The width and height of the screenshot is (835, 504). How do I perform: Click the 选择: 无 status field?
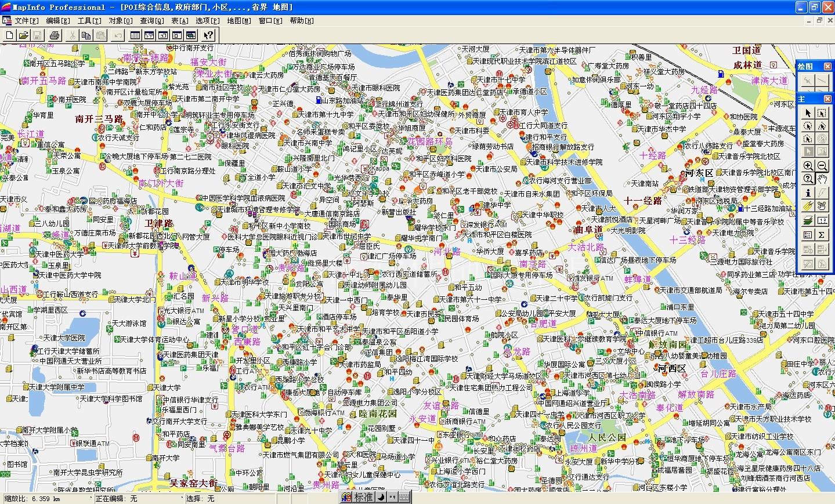pyautogui.click(x=231, y=499)
